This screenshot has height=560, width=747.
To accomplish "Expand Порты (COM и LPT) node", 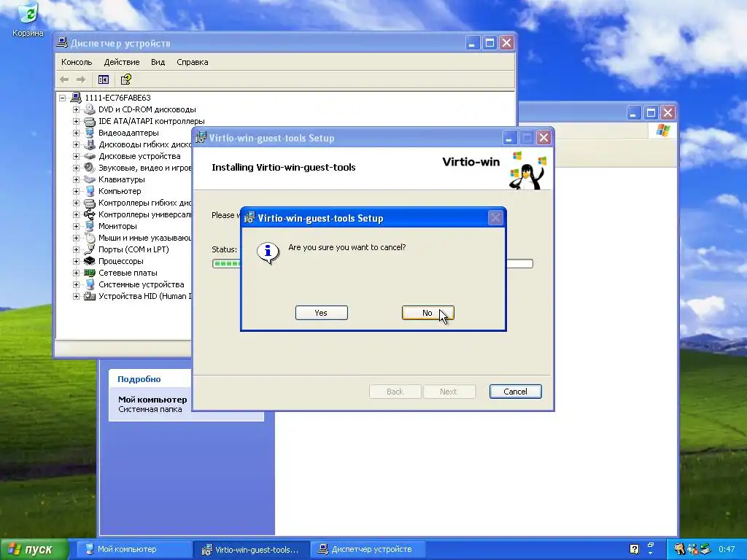I will pyautogui.click(x=76, y=249).
